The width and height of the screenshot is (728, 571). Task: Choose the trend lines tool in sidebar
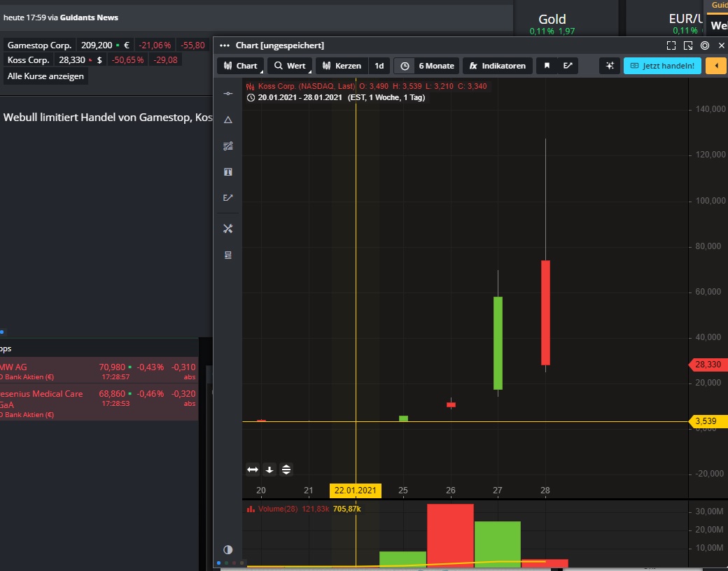tap(227, 146)
